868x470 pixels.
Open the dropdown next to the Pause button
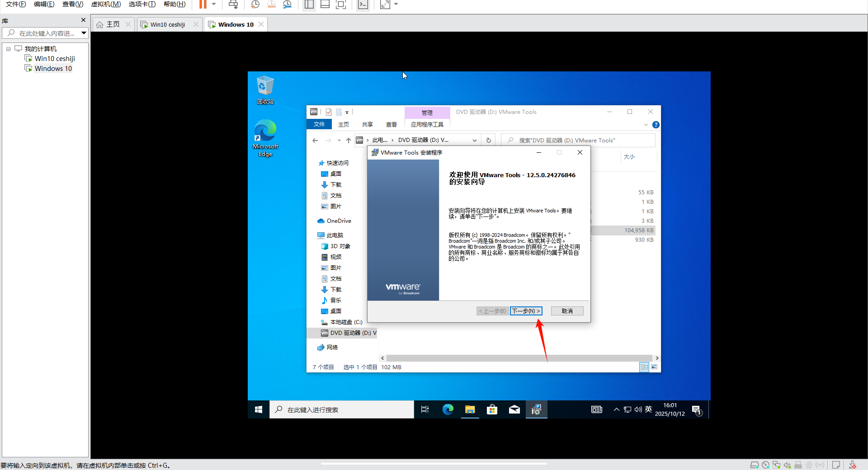click(x=214, y=5)
